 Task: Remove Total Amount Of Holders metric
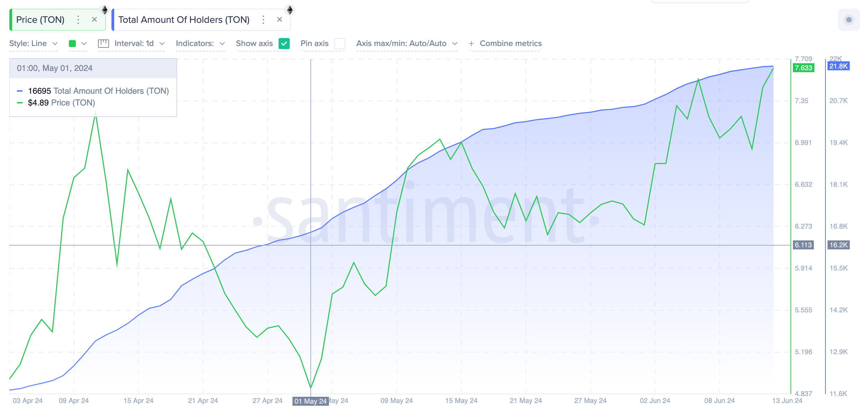click(280, 20)
